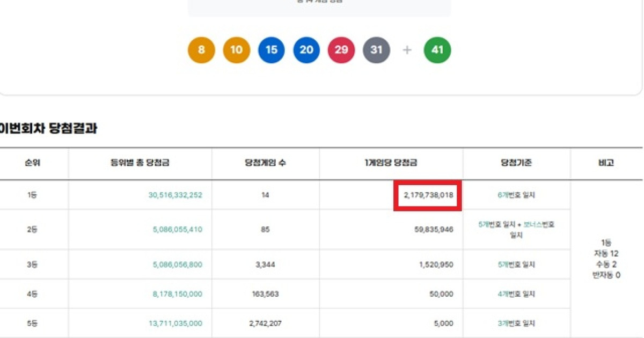Click the number 10 ball
Screen dimensions: 644x338
(x=236, y=50)
